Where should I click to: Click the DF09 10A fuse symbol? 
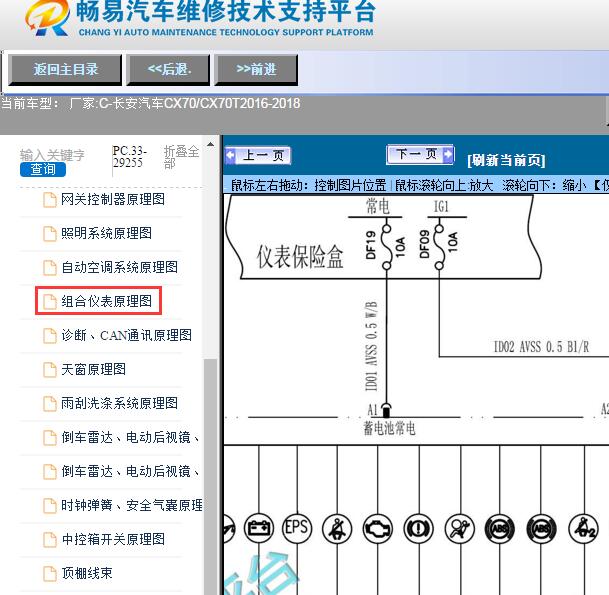439,246
